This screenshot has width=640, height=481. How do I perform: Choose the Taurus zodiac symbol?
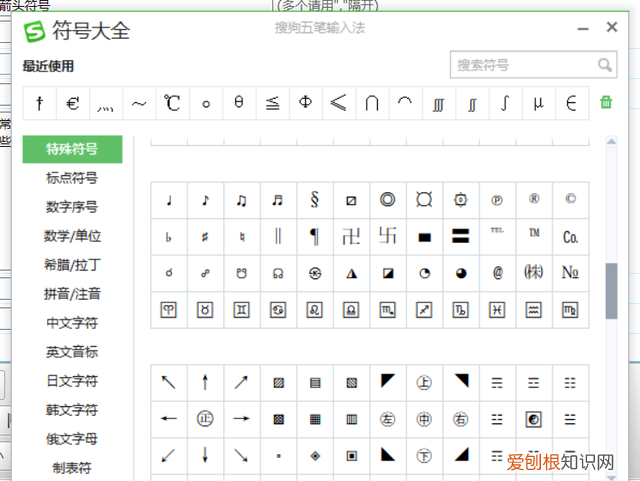[205, 310]
